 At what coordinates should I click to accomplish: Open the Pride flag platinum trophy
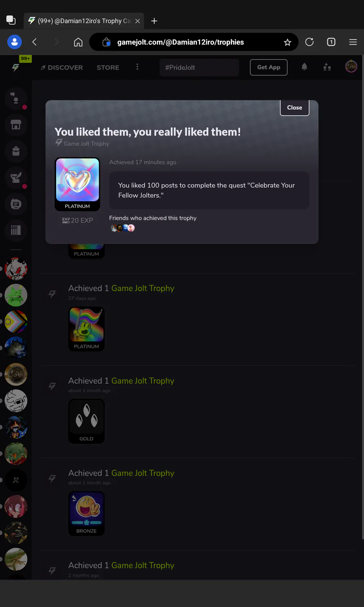87,329
